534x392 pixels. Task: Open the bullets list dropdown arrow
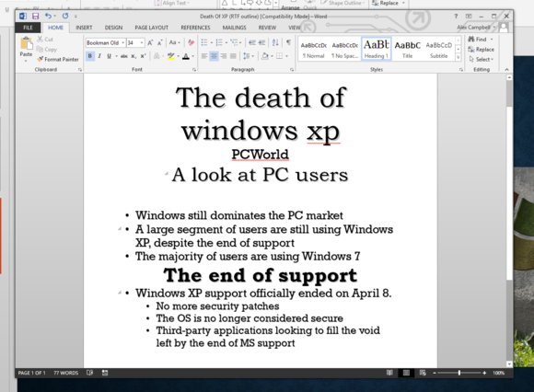(212, 43)
